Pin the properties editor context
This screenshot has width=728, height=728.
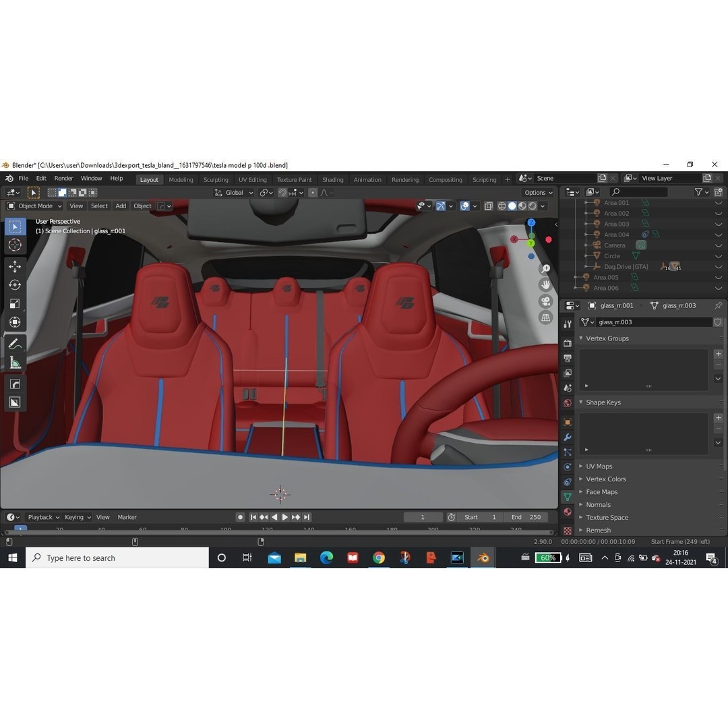point(719,305)
